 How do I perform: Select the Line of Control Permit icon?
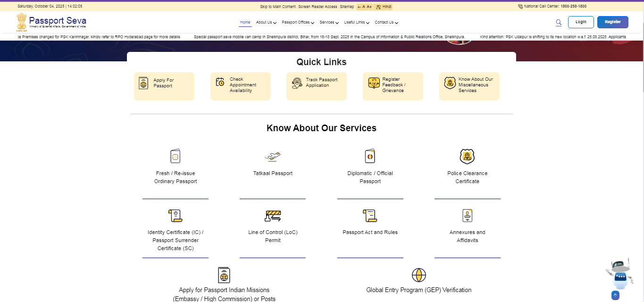pos(273,216)
